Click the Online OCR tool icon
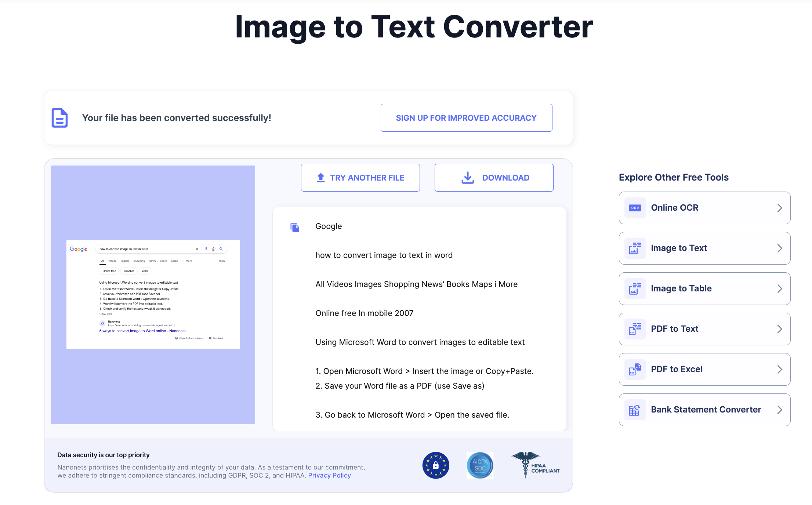The width and height of the screenshot is (812, 505). tap(635, 208)
